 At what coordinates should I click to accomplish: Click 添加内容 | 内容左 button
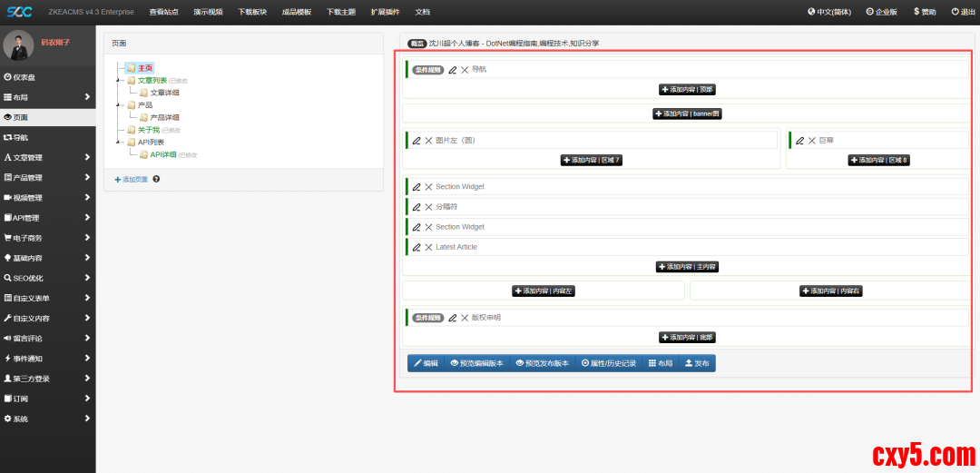tap(544, 291)
